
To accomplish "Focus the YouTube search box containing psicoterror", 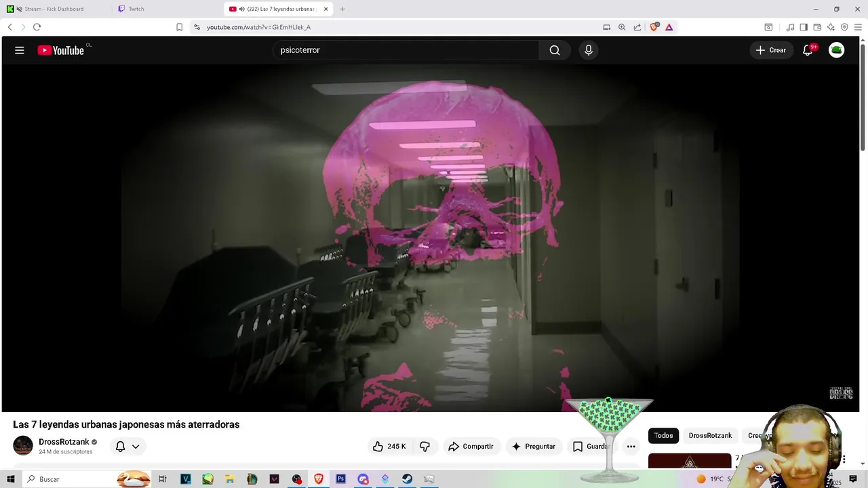I will coord(406,50).
